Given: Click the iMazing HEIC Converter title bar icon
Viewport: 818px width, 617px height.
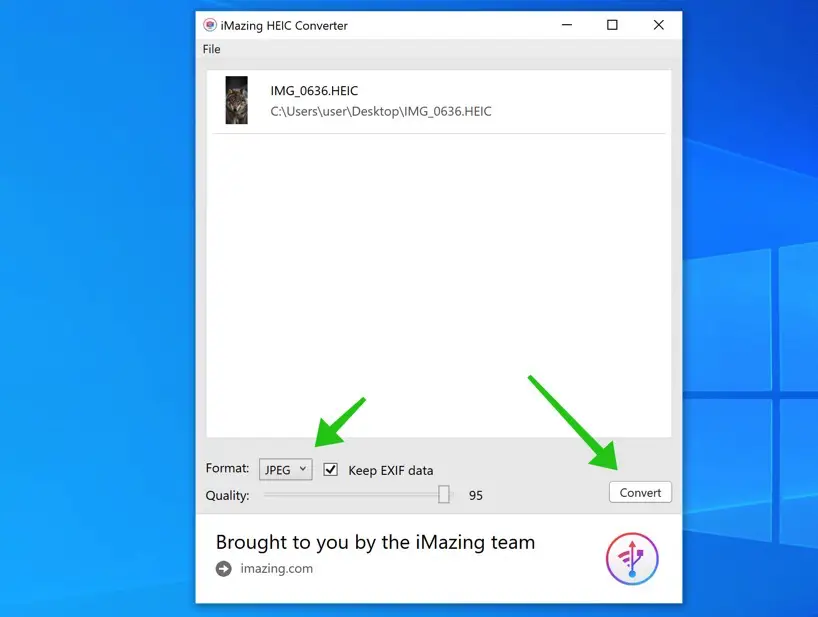Looking at the screenshot, I should [210, 25].
